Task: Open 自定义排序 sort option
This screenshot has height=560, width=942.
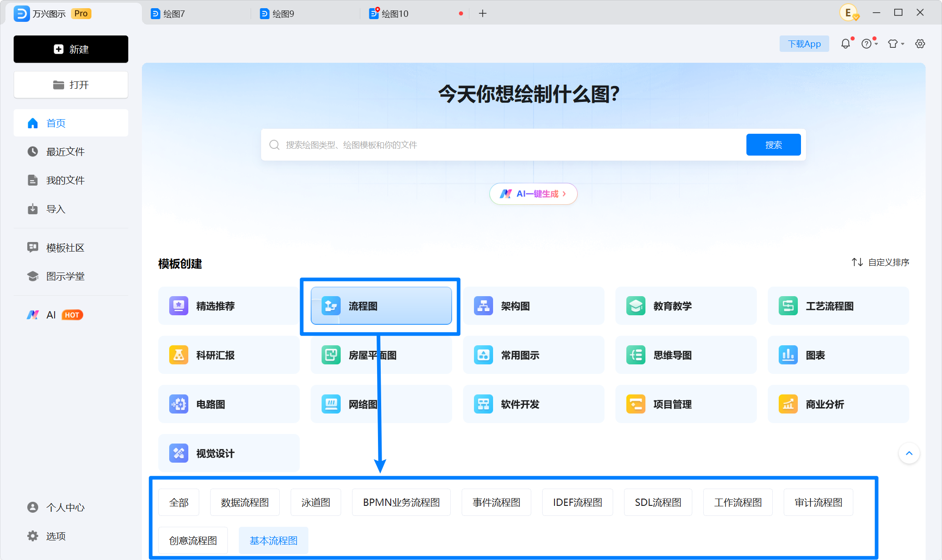Action: [881, 262]
